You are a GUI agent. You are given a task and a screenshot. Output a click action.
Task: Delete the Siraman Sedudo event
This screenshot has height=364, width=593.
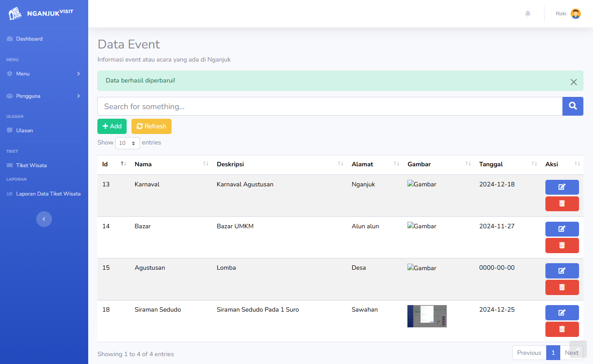tap(562, 329)
